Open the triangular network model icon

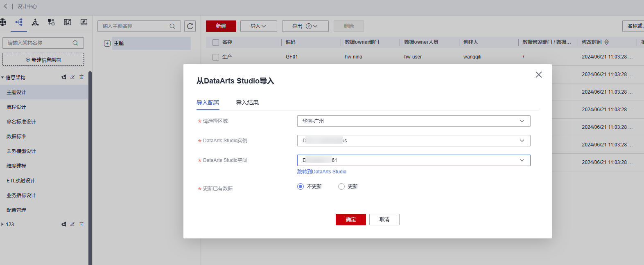35,22
